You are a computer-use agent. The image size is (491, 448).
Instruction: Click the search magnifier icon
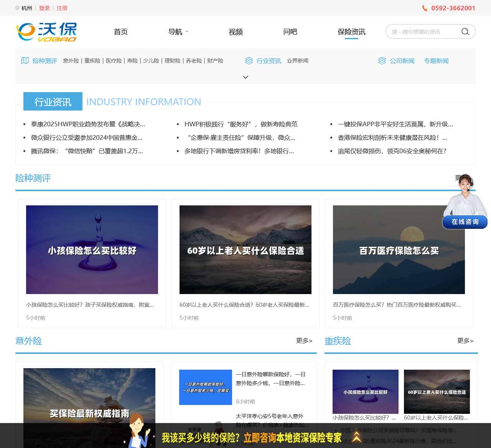(465, 31)
